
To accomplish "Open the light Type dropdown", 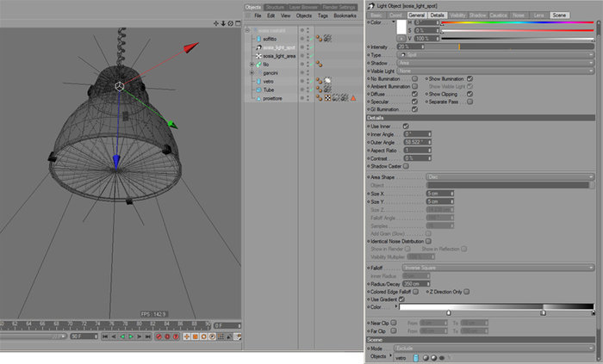I will tap(495, 55).
